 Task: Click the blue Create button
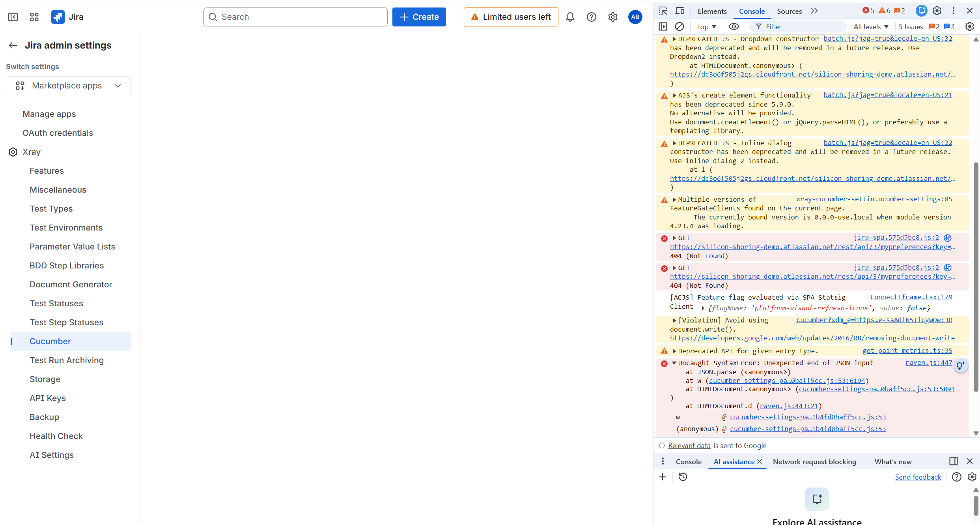coord(419,17)
